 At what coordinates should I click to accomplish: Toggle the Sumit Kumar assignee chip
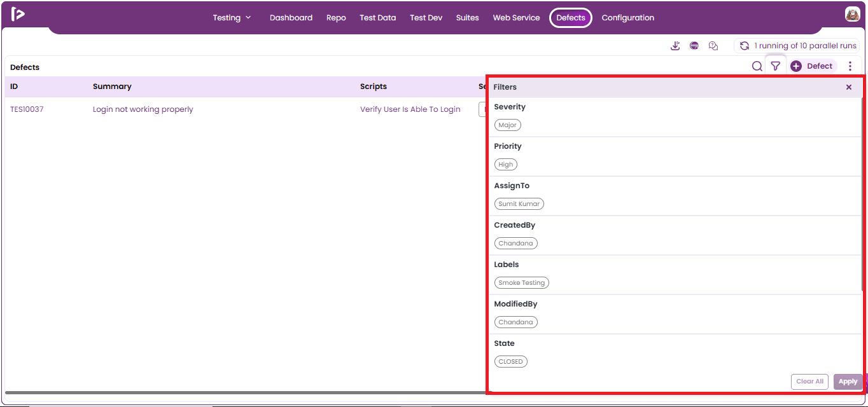click(x=519, y=204)
